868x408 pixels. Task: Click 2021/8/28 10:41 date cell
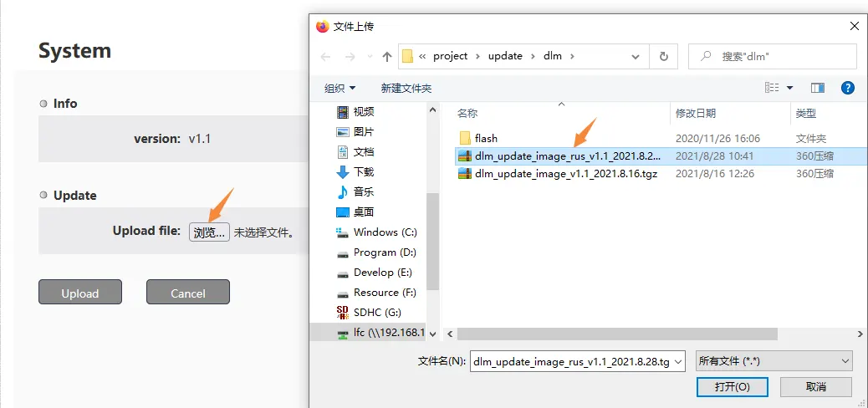tap(714, 156)
